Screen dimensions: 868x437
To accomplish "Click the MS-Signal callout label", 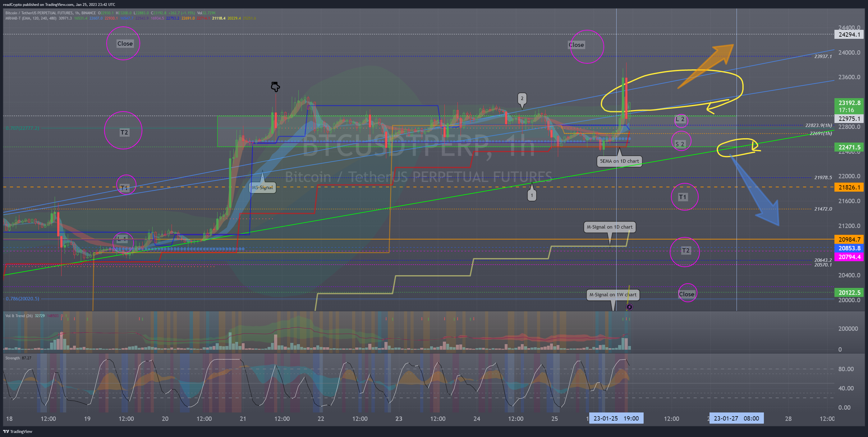I will [x=263, y=188].
